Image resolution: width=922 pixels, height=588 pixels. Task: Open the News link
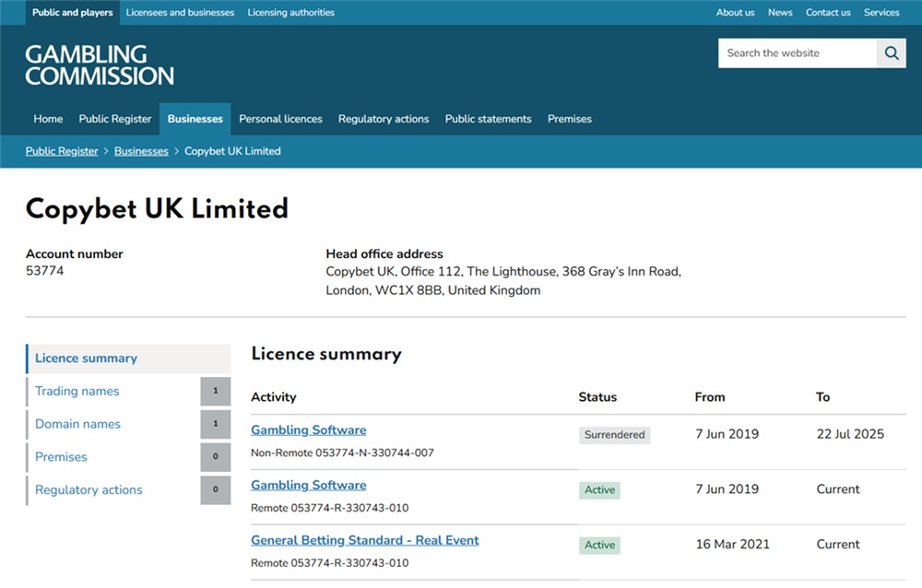point(780,12)
